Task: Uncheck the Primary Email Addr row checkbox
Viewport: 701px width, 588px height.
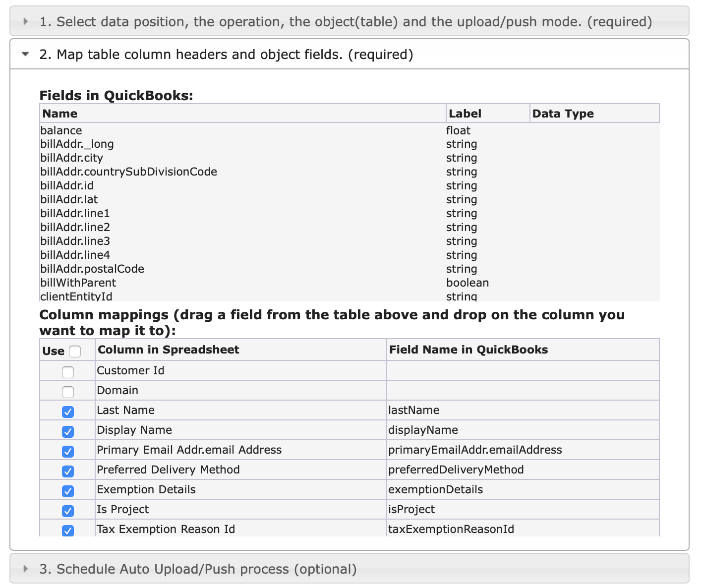Action: (x=68, y=451)
